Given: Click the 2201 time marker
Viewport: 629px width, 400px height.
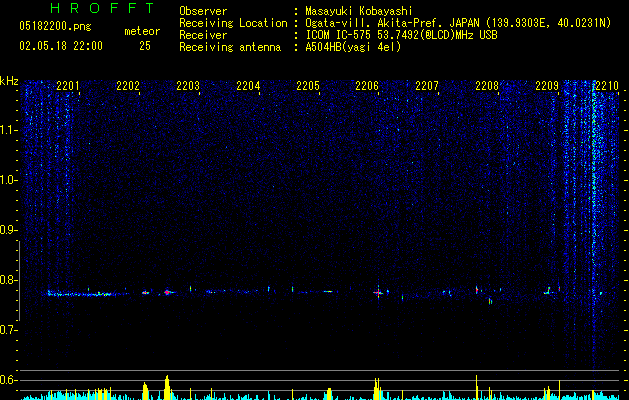Looking at the screenshot, I should click(68, 86).
